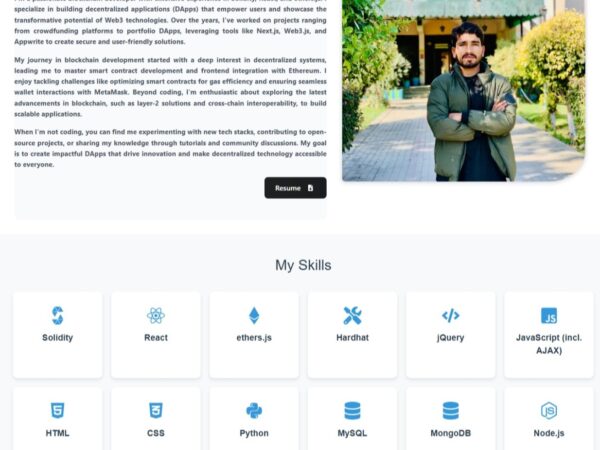Click the Node.js hexagon icon
This screenshot has height=450, width=600.
click(549, 411)
